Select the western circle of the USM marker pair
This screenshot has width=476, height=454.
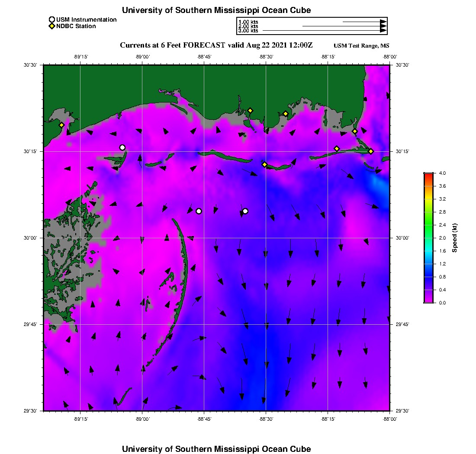(199, 211)
